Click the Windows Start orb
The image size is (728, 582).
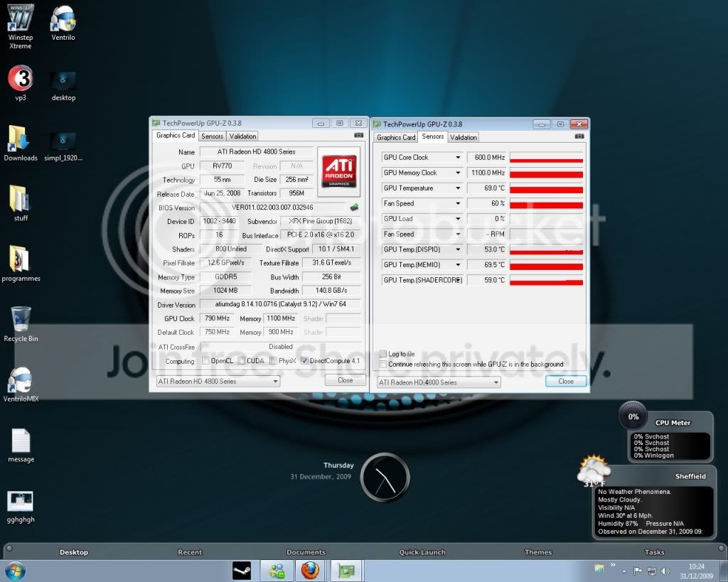point(15,571)
